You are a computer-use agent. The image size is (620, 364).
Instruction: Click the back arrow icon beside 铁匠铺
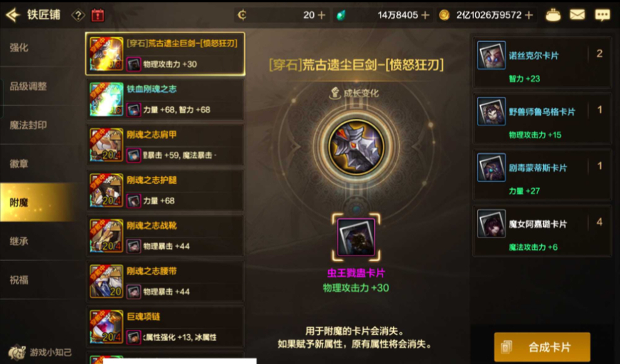(13, 15)
